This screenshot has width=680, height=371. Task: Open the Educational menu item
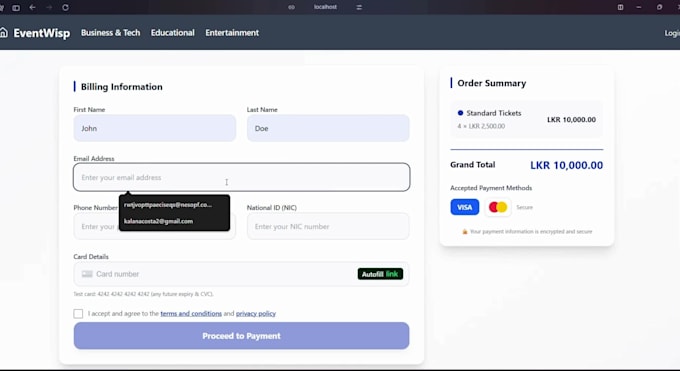point(173,33)
